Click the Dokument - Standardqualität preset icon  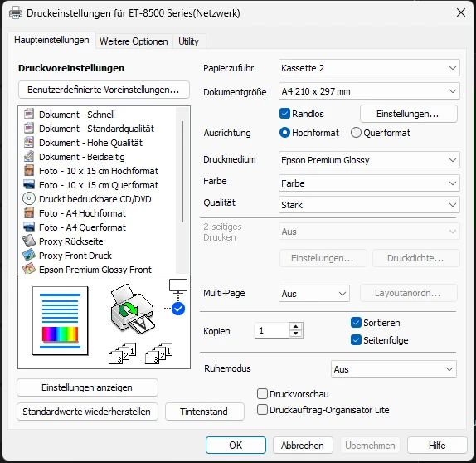point(29,129)
